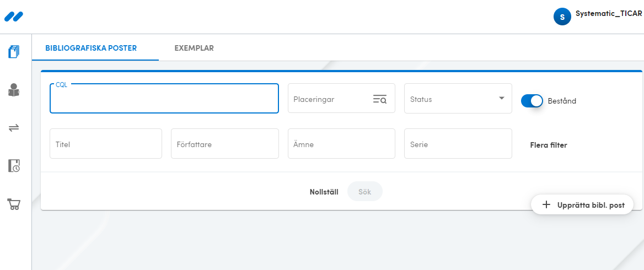Viewport: 644px width, 270px height.
Task: Focus the CQL search field
Action: click(164, 99)
